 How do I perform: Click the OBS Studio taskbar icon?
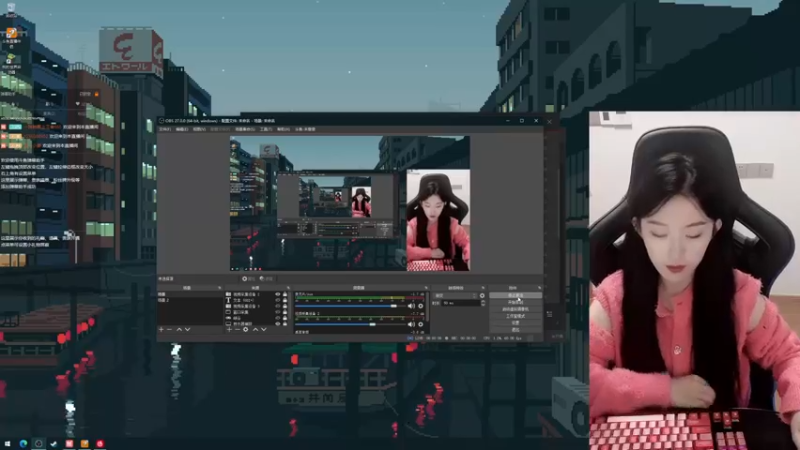tap(38, 443)
